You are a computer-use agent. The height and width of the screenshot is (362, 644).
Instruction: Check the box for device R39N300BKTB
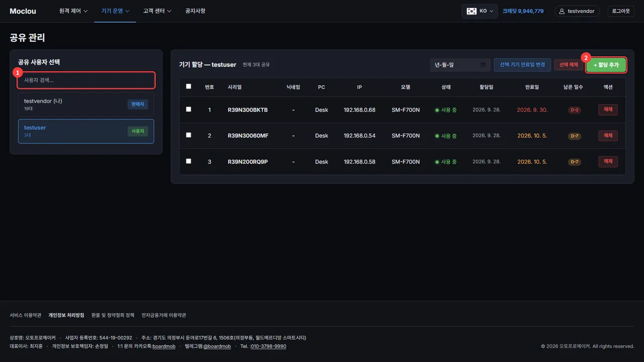point(189,109)
